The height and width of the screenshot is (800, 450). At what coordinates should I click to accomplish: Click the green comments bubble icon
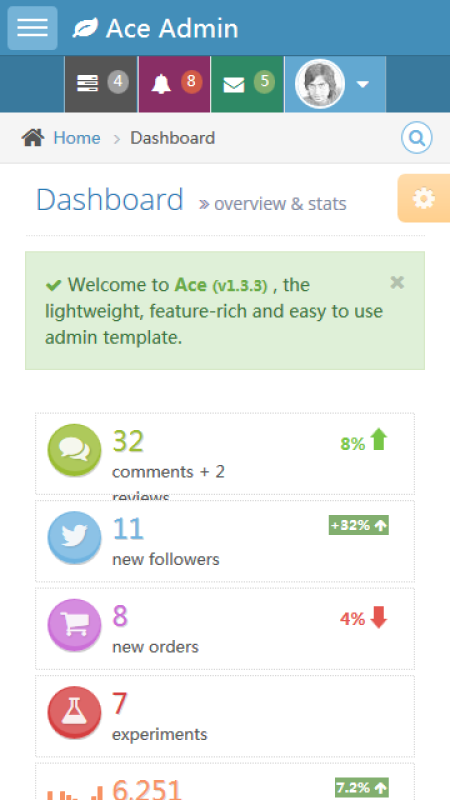(74, 450)
